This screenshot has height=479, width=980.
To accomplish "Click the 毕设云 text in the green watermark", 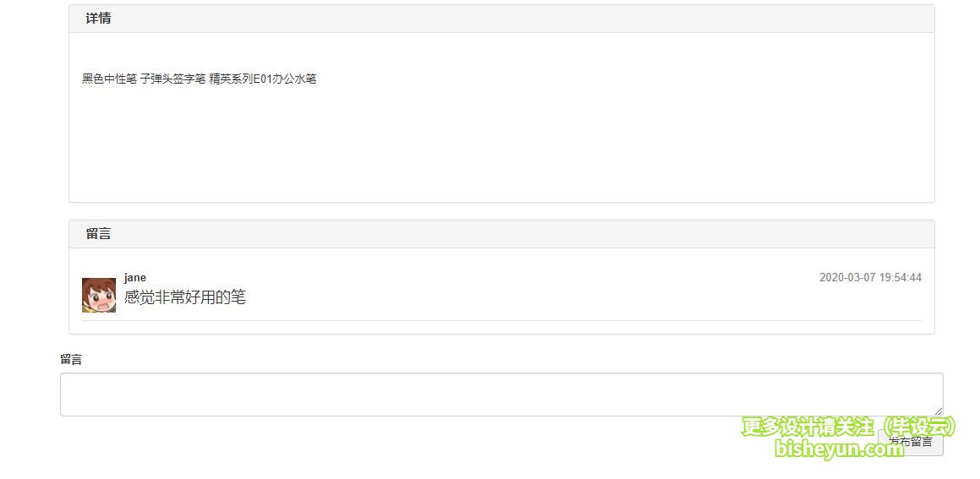I will point(921,427).
